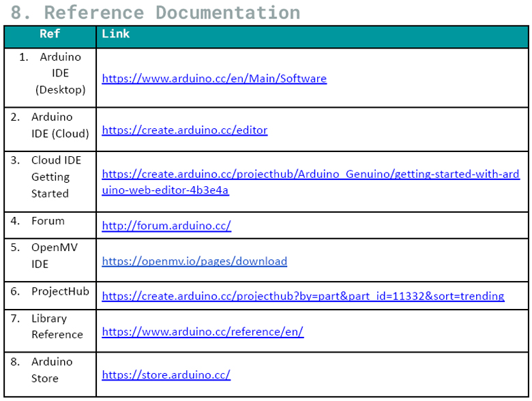The height and width of the screenshot is (401, 532).
Task: Go to the store.arduino.cc link
Action: [166, 374]
